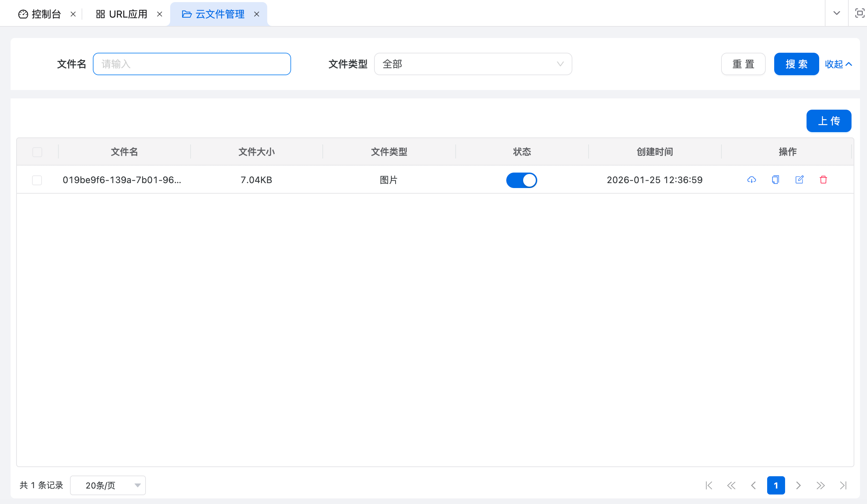The image size is (867, 504).
Task: Click the 文件名 search input field
Action: tap(192, 64)
